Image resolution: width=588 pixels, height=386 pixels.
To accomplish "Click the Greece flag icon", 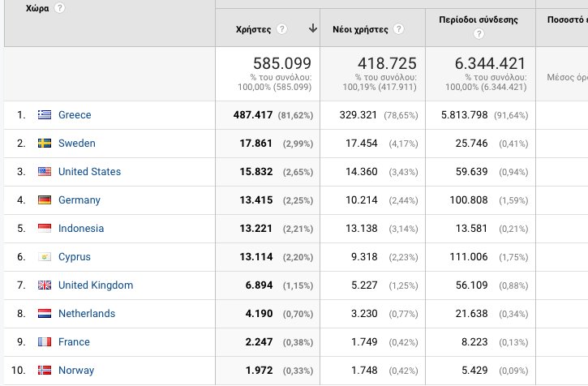I will coord(45,115).
